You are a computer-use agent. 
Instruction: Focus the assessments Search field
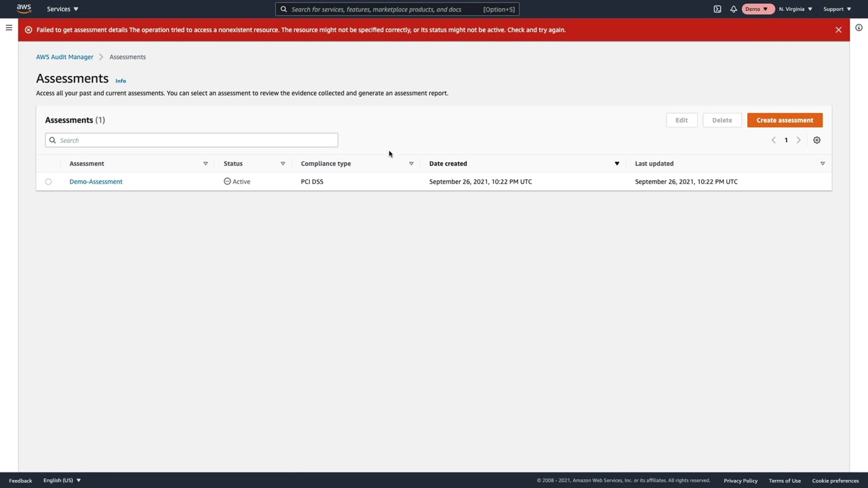pos(191,140)
